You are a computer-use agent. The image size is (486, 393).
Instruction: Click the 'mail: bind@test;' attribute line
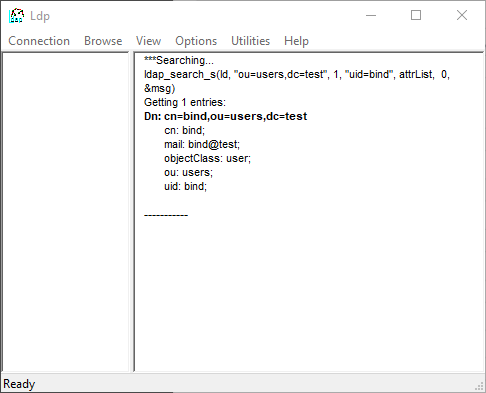tap(202, 144)
